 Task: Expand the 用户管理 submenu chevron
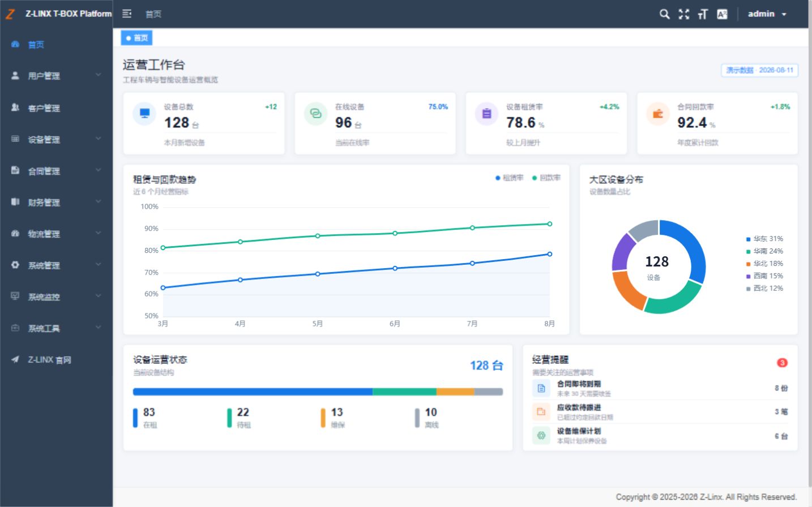(99, 75)
